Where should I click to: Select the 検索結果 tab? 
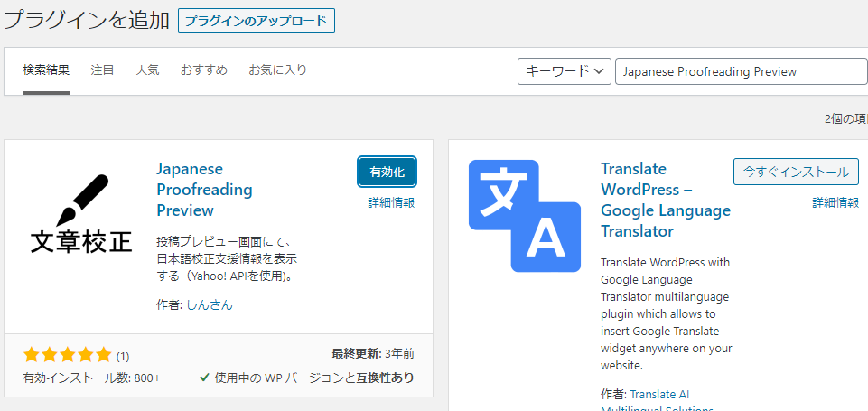[x=46, y=70]
